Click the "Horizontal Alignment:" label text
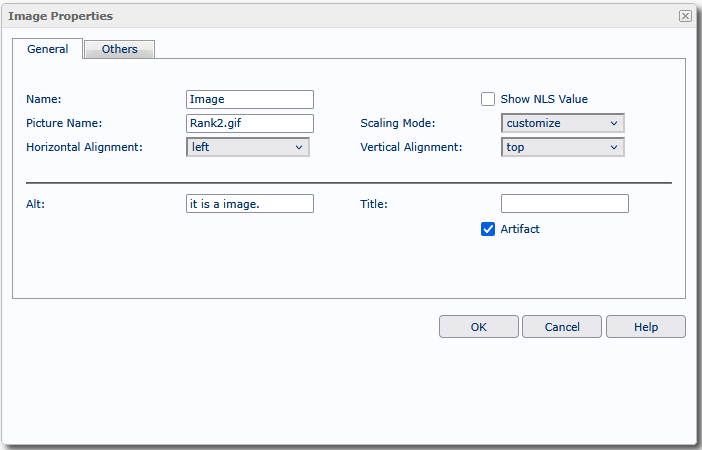This screenshot has width=702, height=450. 84,147
